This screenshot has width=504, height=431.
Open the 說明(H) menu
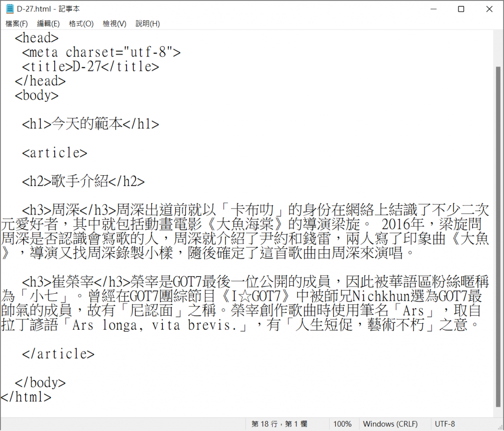point(148,24)
